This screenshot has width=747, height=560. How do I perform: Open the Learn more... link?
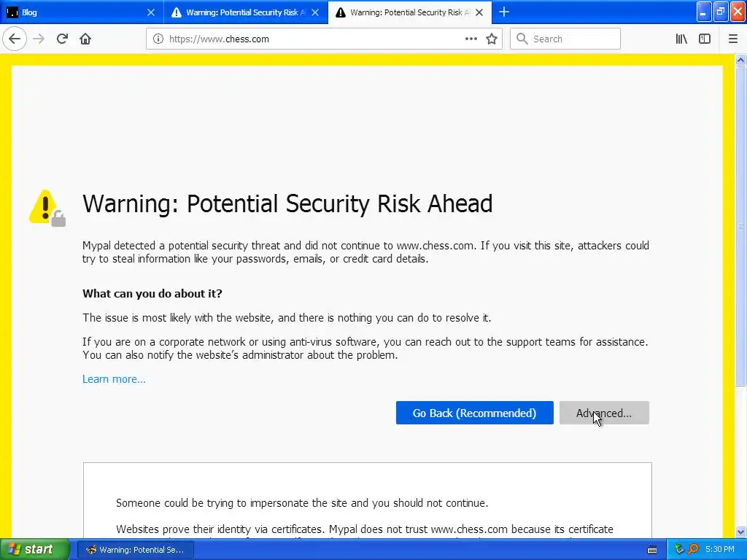click(x=114, y=379)
